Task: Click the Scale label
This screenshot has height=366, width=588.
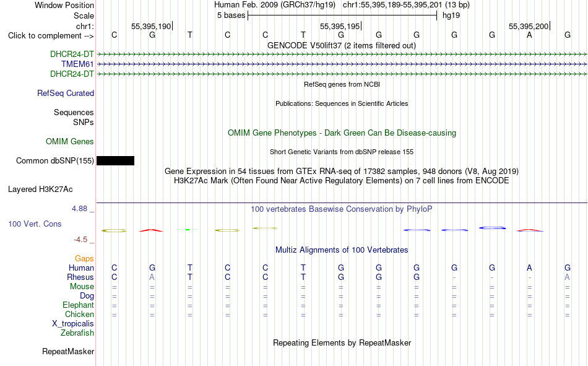Action: pyautogui.click(x=84, y=15)
